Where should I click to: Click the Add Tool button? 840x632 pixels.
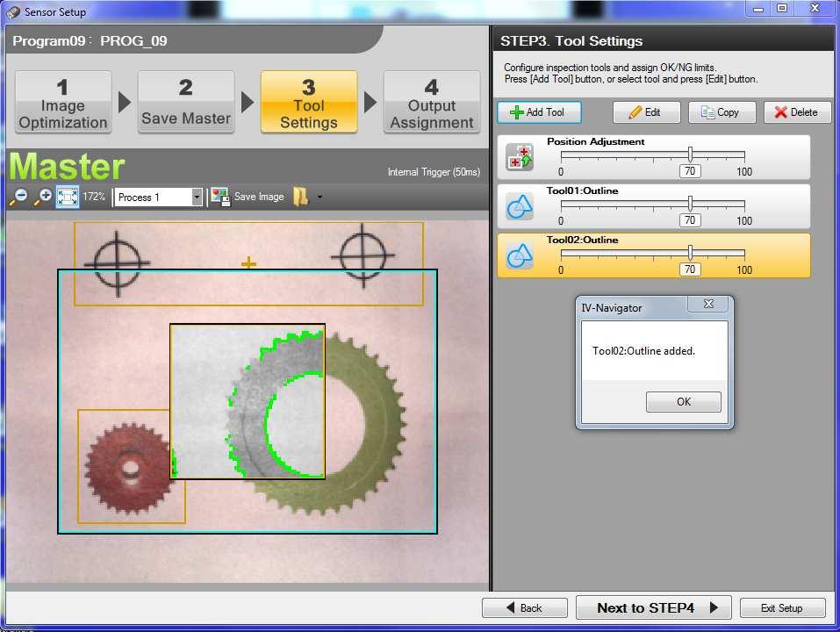click(539, 112)
